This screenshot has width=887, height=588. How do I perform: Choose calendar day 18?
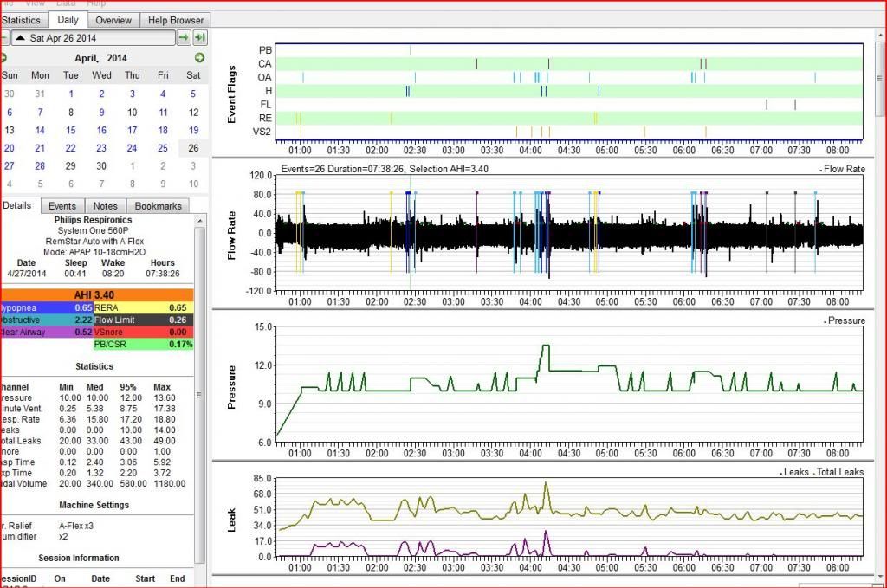pyautogui.click(x=163, y=130)
